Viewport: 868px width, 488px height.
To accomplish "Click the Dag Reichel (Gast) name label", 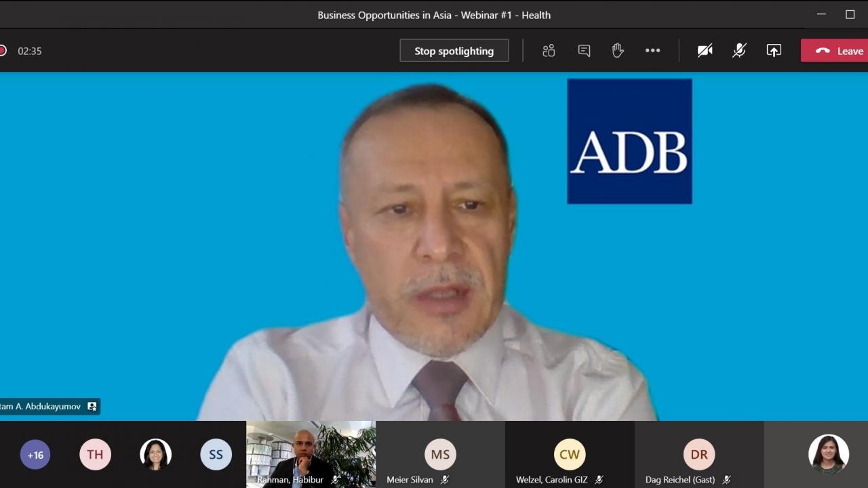I will [x=680, y=480].
